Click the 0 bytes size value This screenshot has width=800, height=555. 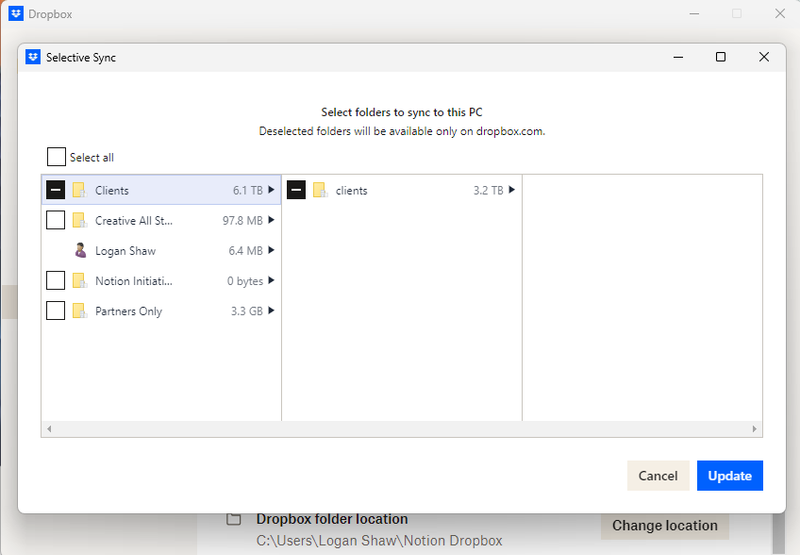245,281
